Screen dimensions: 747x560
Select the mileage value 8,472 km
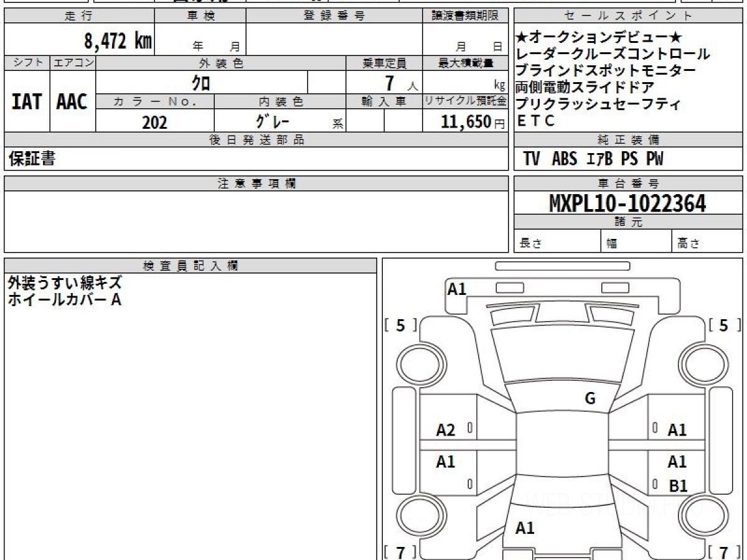point(118,41)
